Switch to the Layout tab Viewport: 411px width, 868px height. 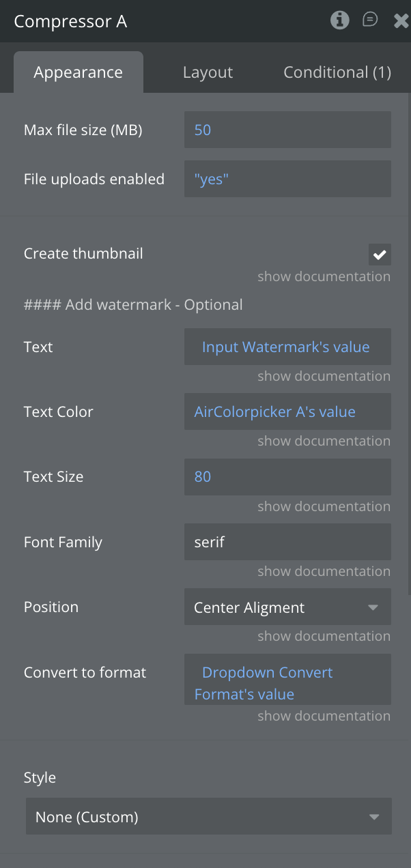click(208, 72)
